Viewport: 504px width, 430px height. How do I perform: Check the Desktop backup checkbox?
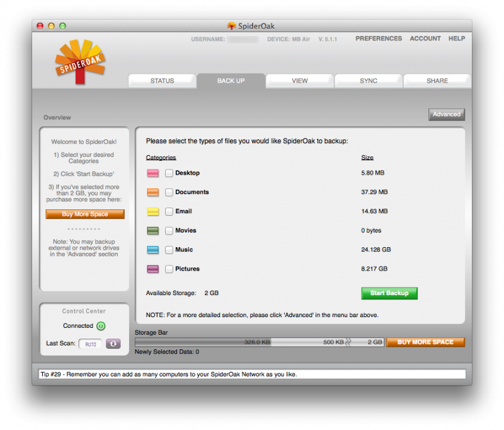click(169, 173)
